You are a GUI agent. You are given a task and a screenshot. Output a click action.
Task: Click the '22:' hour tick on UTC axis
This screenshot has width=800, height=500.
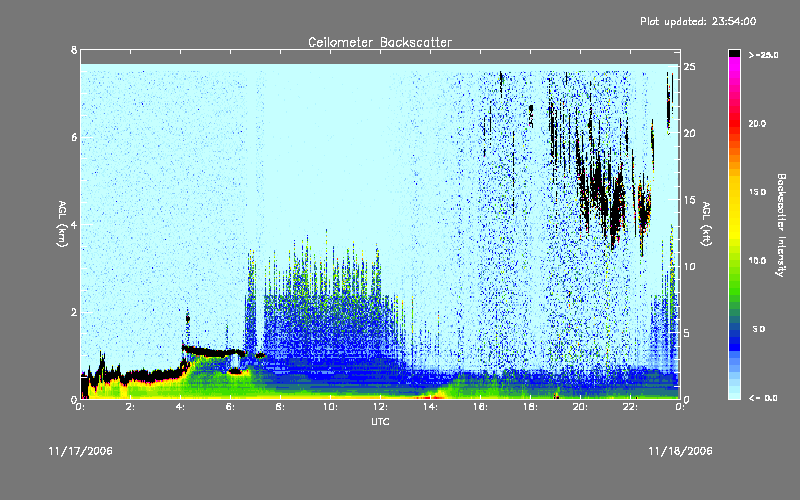pos(630,407)
